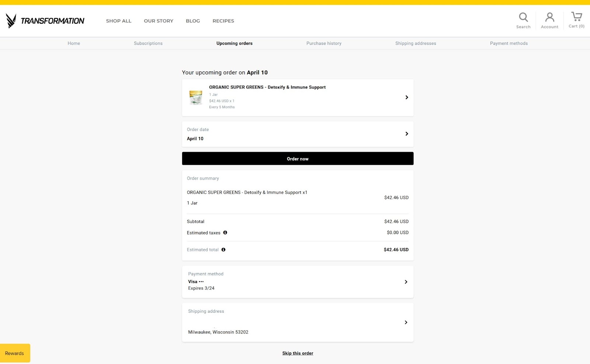Open the Rewards button
This screenshot has width=590, height=364.
point(15,353)
